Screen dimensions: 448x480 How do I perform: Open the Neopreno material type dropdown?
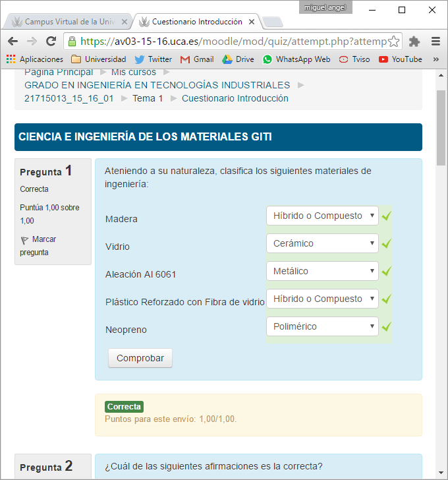322,326
